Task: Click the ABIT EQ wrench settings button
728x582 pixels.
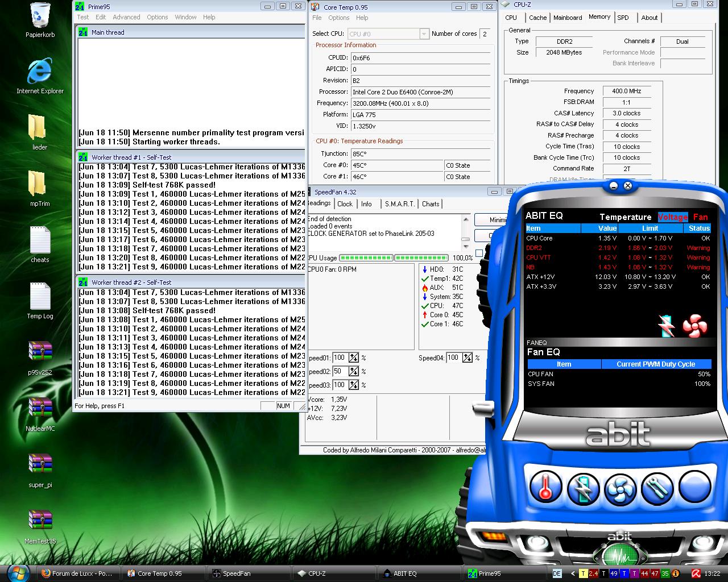Action: coord(657,488)
